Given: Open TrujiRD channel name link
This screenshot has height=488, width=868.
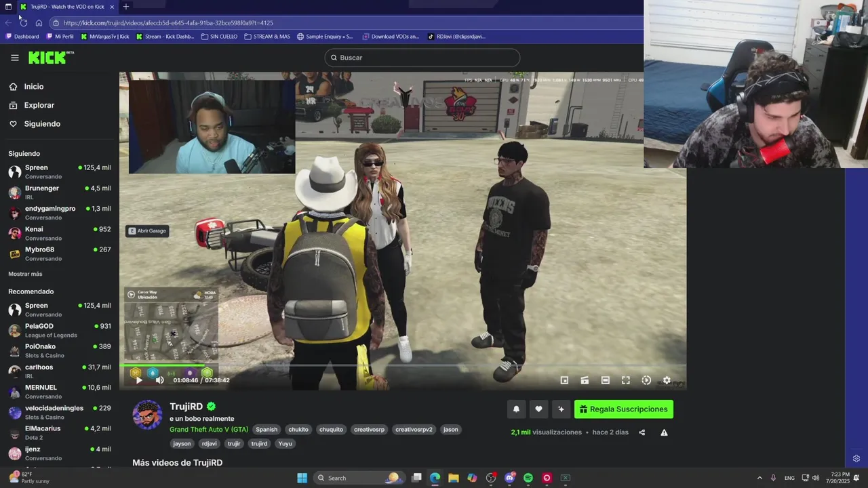Looking at the screenshot, I should pyautogui.click(x=186, y=407).
